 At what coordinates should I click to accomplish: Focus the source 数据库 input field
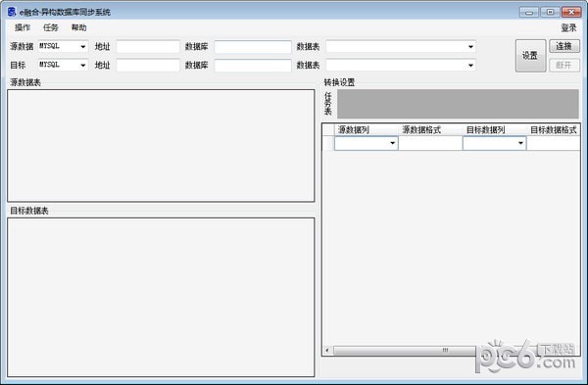pyautogui.click(x=253, y=46)
